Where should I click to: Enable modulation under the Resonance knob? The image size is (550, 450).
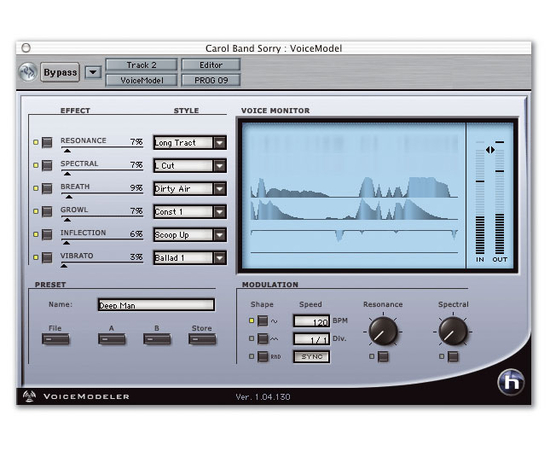383,356
